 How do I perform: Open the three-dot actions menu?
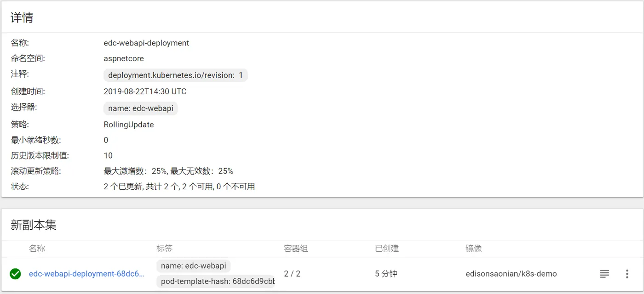(627, 274)
